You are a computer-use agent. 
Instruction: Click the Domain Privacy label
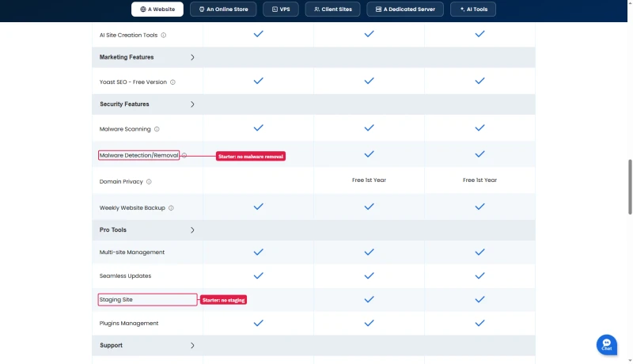(121, 181)
